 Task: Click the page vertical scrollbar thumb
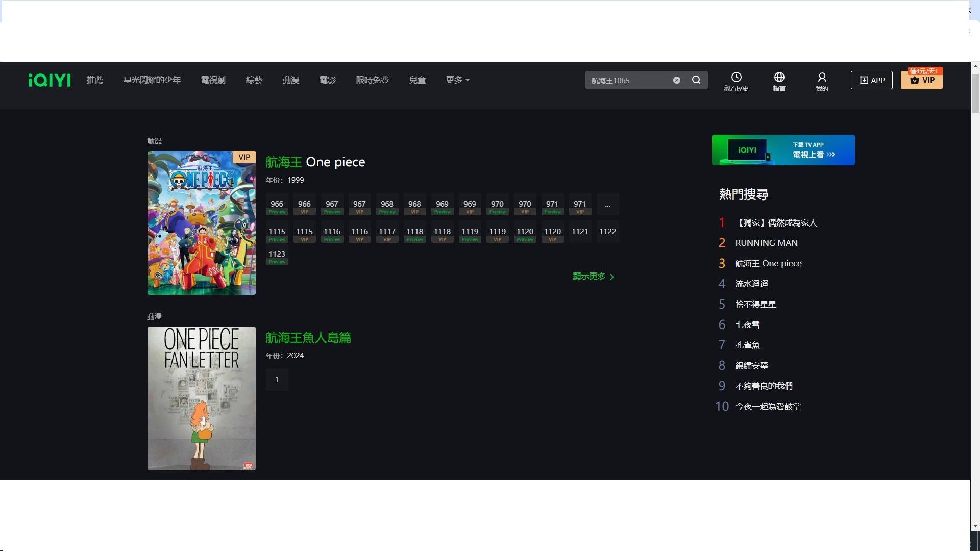[x=975, y=93]
